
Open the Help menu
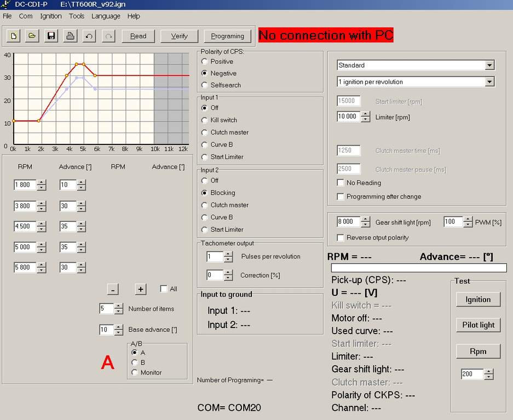click(134, 16)
